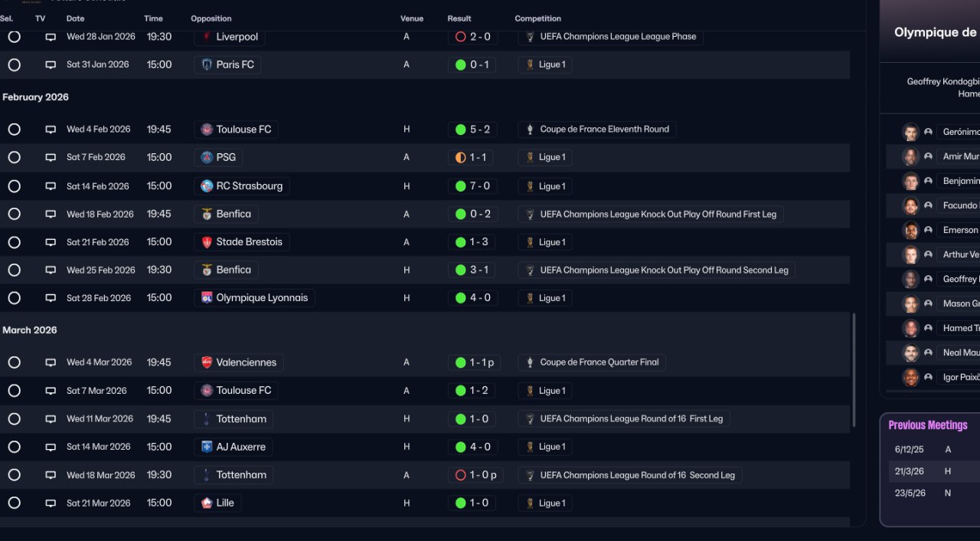This screenshot has height=541, width=980.
Task: Click the Previous Meetings heading
Action: coord(928,425)
